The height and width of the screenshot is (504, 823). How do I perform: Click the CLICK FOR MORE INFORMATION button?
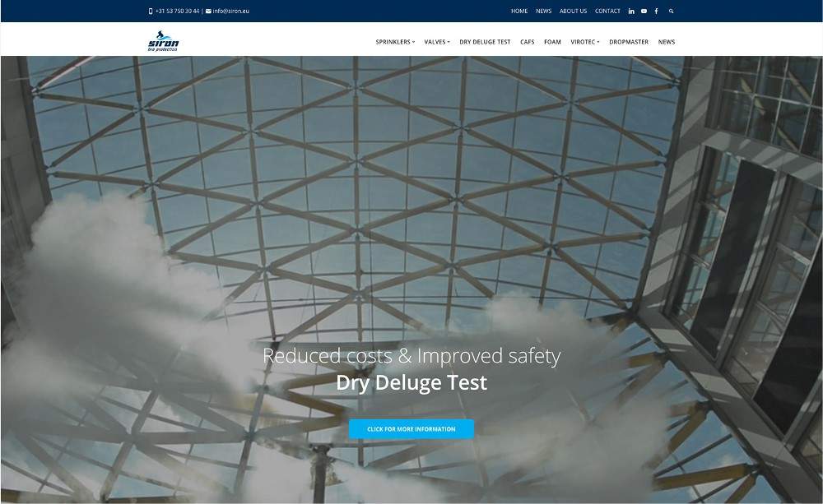[411, 428]
